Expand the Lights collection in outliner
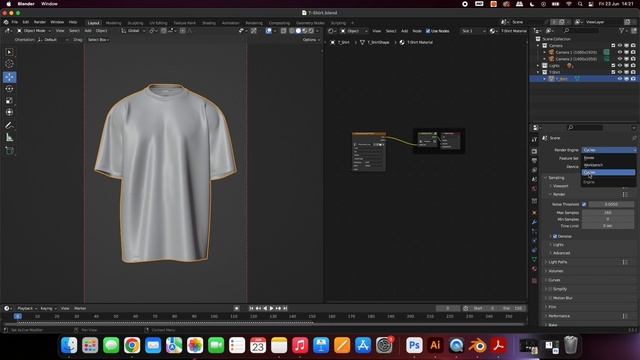The height and width of the screenshot is (360, 640). (x=538, y=65)
